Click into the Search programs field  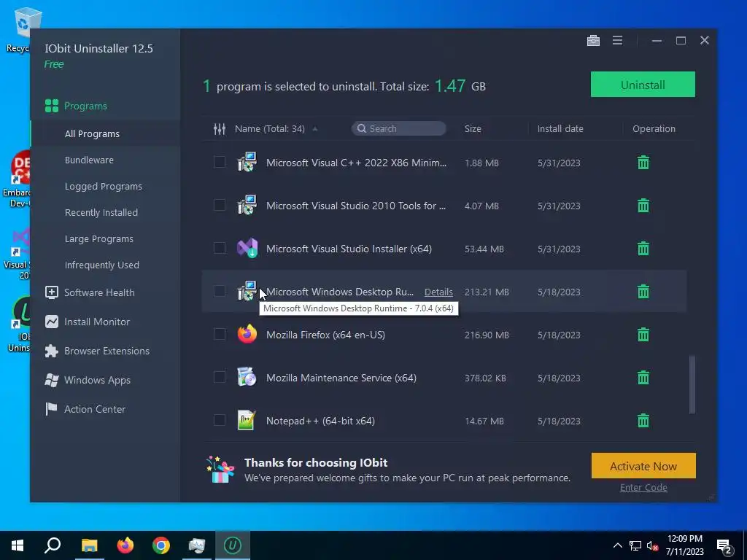click(399, 128)
